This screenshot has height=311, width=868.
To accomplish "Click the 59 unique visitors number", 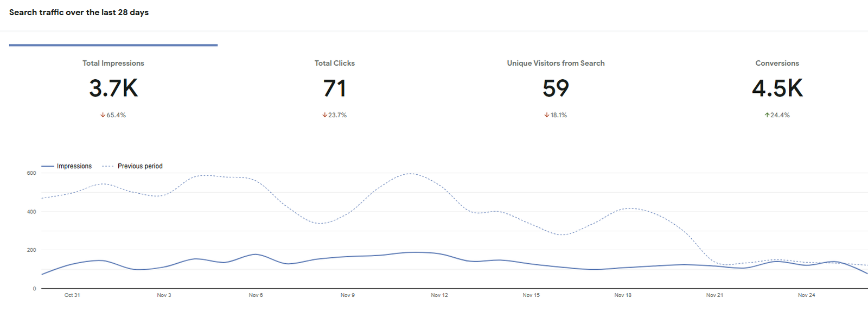I will pos(556,88).
